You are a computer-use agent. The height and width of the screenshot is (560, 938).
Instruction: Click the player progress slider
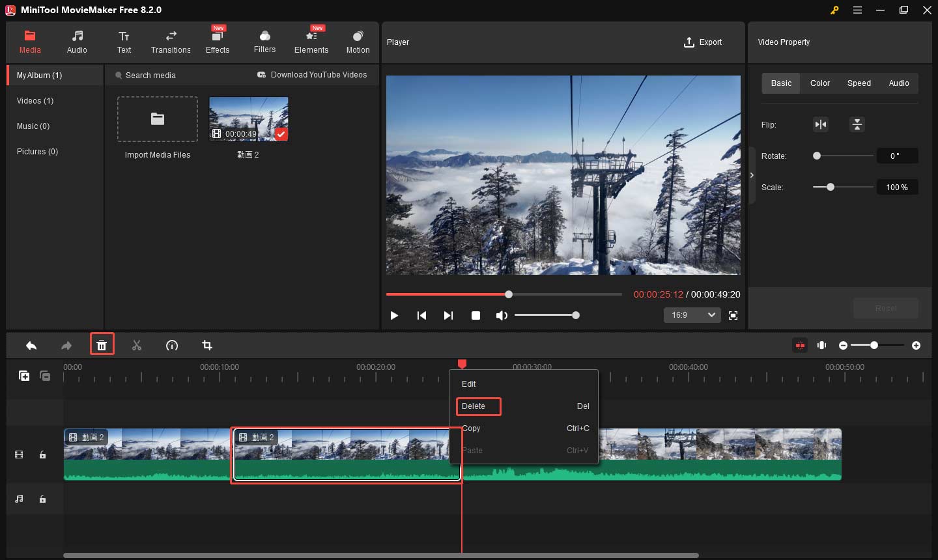pyautogui.click(x=504, y=294)
